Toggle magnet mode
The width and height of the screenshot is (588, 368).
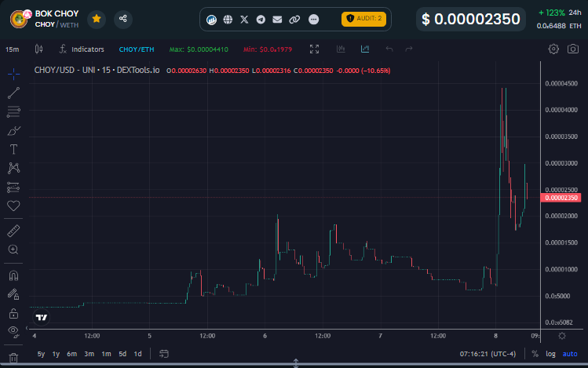[13, 276]
